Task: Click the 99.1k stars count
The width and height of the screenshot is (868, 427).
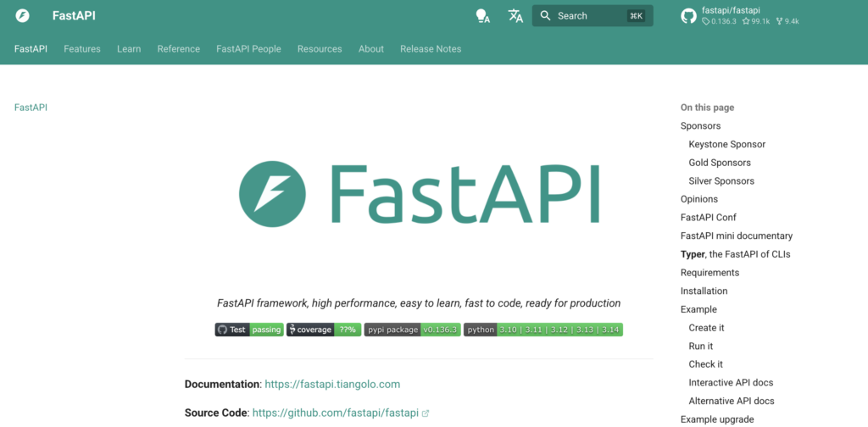Action: point(755,21)
